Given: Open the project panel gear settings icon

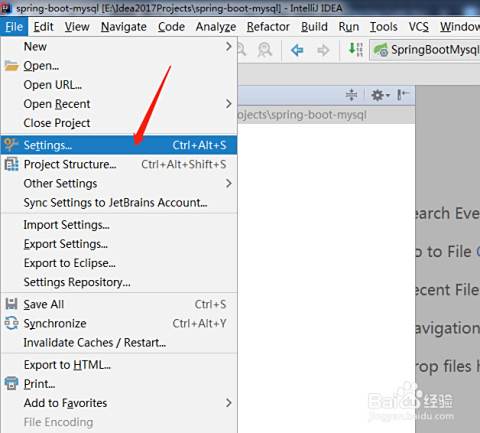Looking at the screenshot, I should point(380,95).
